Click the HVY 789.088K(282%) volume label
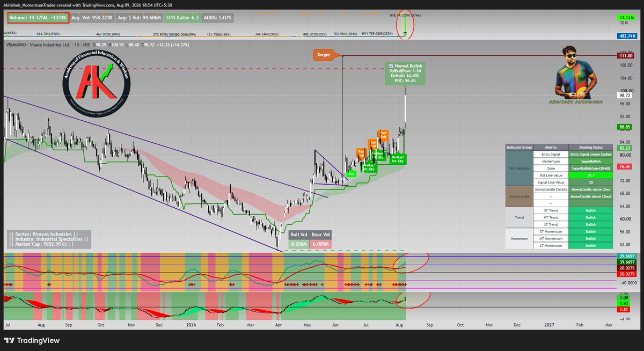Image resolution: width=644 pixels, height=351 pixels. coord(377,33)
